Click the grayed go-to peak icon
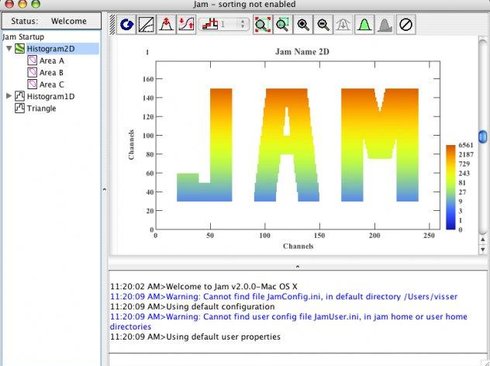 (343, 24)
